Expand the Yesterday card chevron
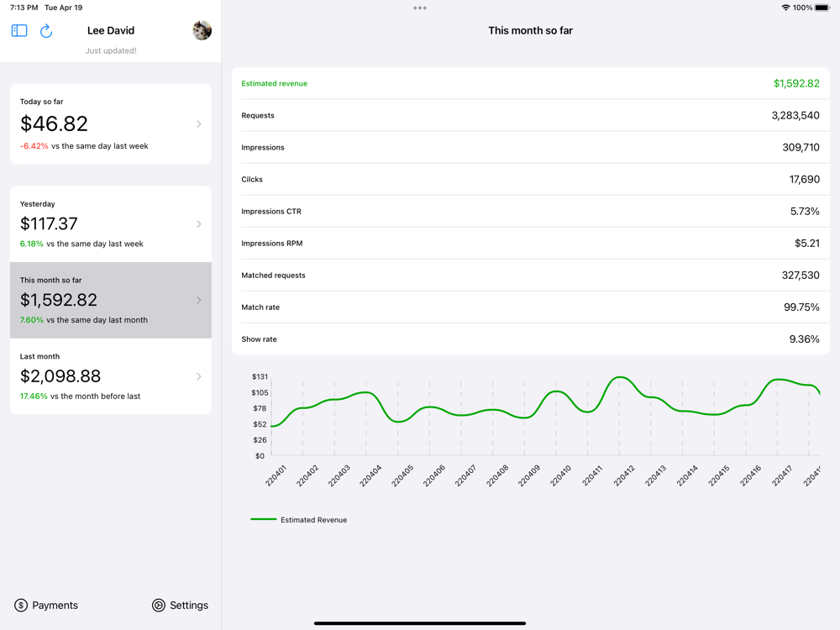 tap(199, 224)
